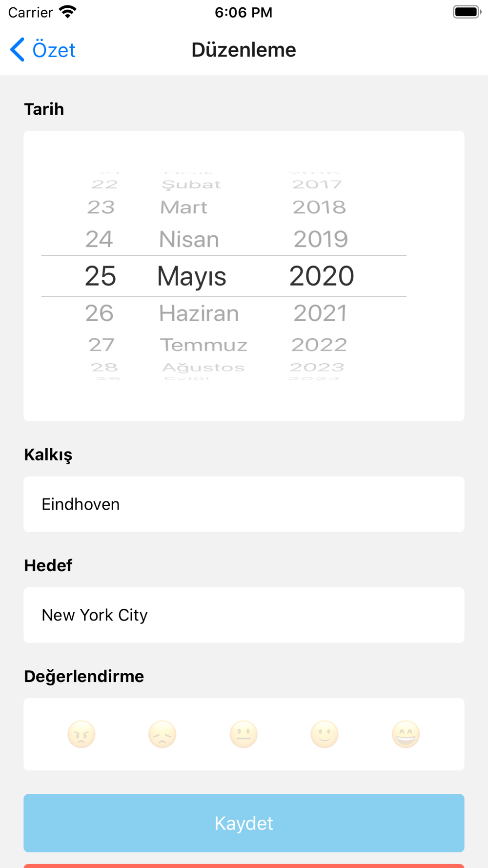
Task: Select the angry face rating emoji
Action: point(81,734)
